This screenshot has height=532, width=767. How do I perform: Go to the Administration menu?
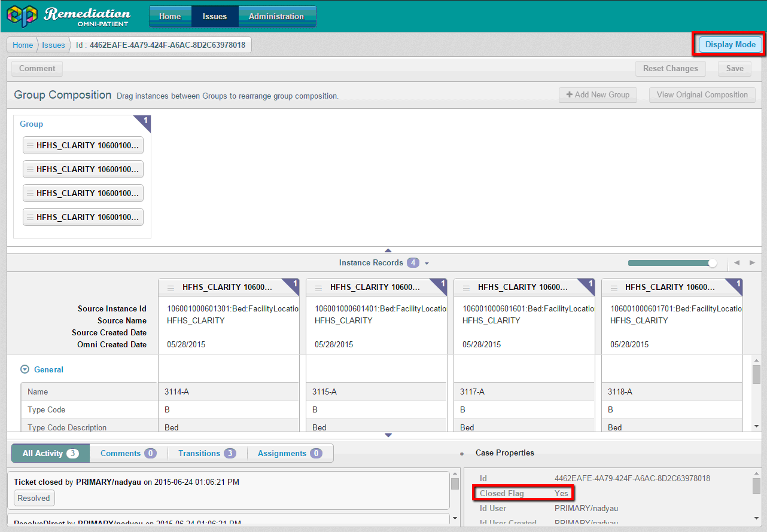point(276,17)
